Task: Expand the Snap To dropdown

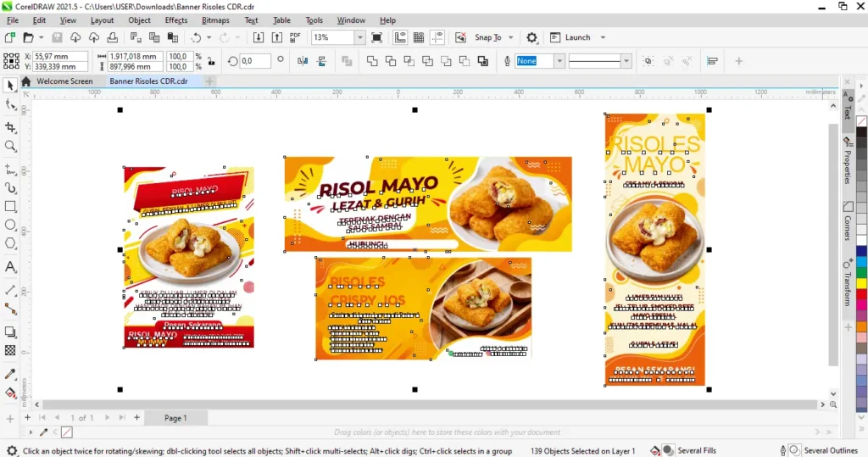Action: pos(511,37)
